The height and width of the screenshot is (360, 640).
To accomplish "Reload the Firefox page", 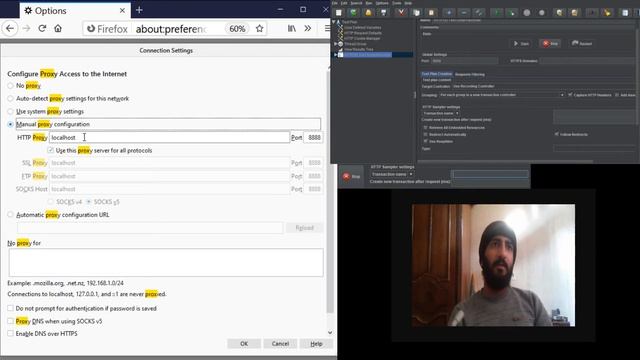I will (42, 29).
